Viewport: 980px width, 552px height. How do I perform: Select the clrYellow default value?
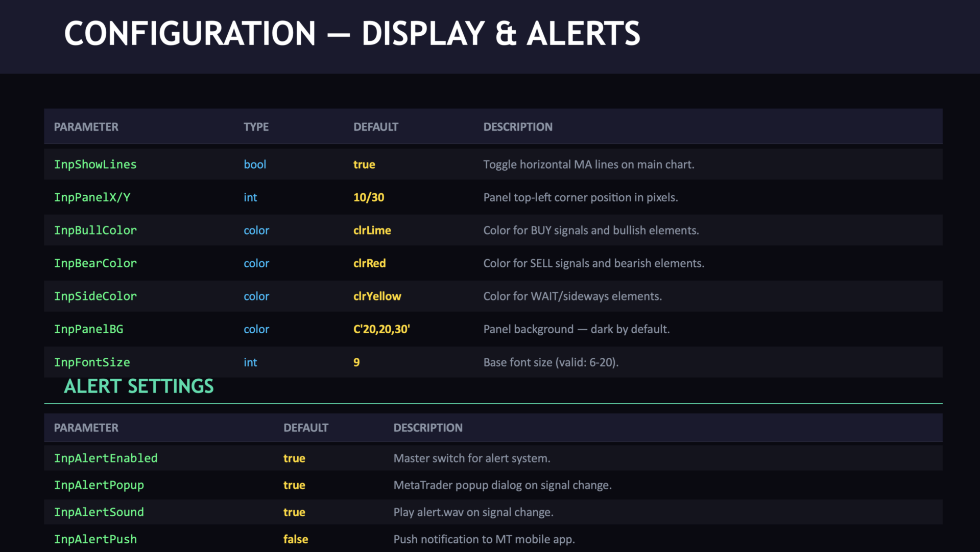tap(377, 296)
